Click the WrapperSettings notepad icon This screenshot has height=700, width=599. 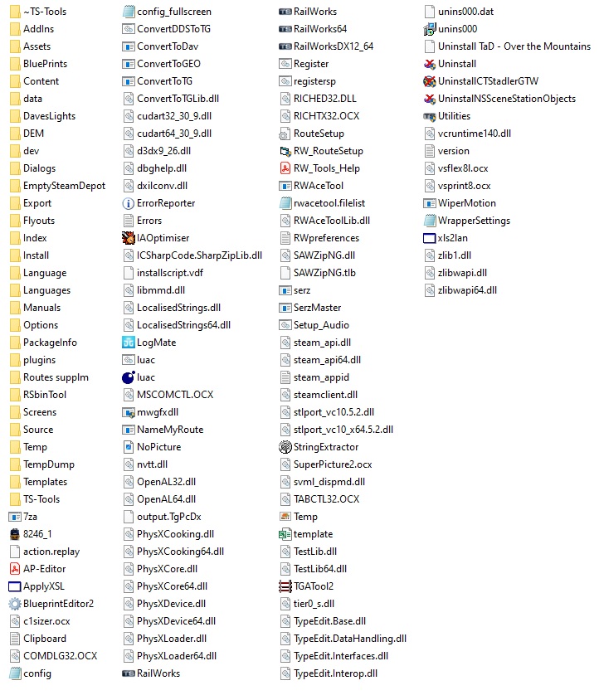tap(429, 221)
